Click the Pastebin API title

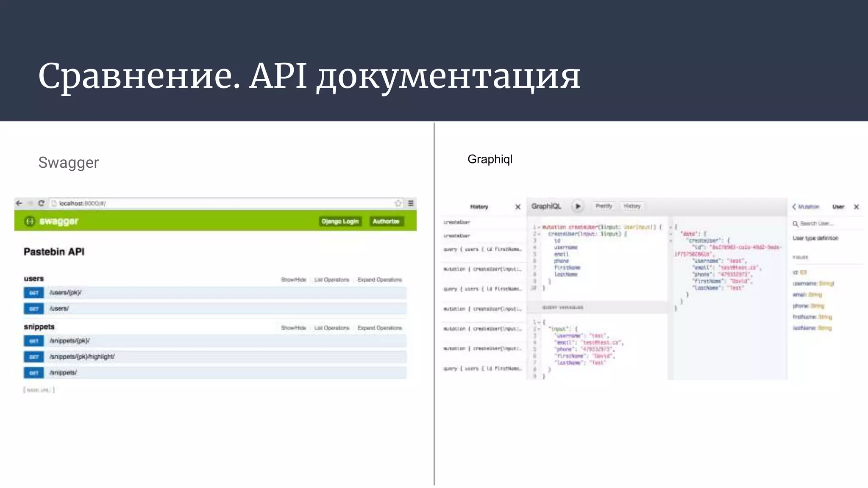pos(54,252)
